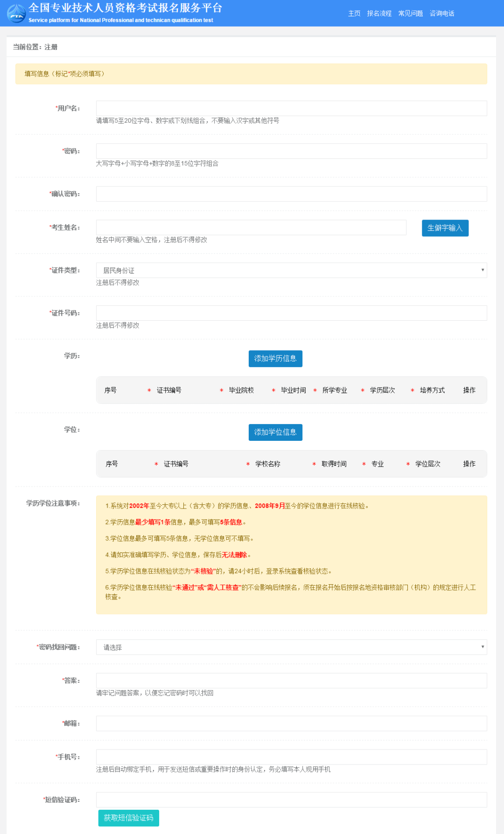This screenshot has height=834, width=504.
Task: Click the 添加学位信息 button
Action: point(275,432)
